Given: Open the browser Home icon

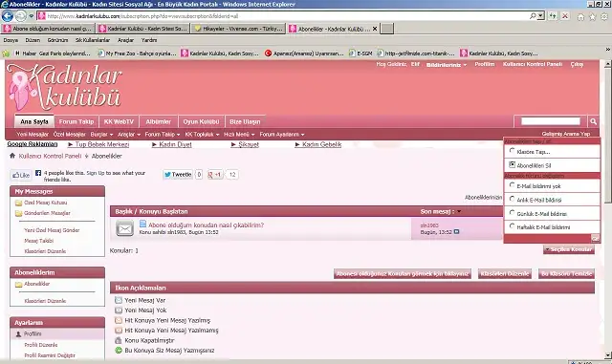Looking at the screenshot, I should 580,17.
